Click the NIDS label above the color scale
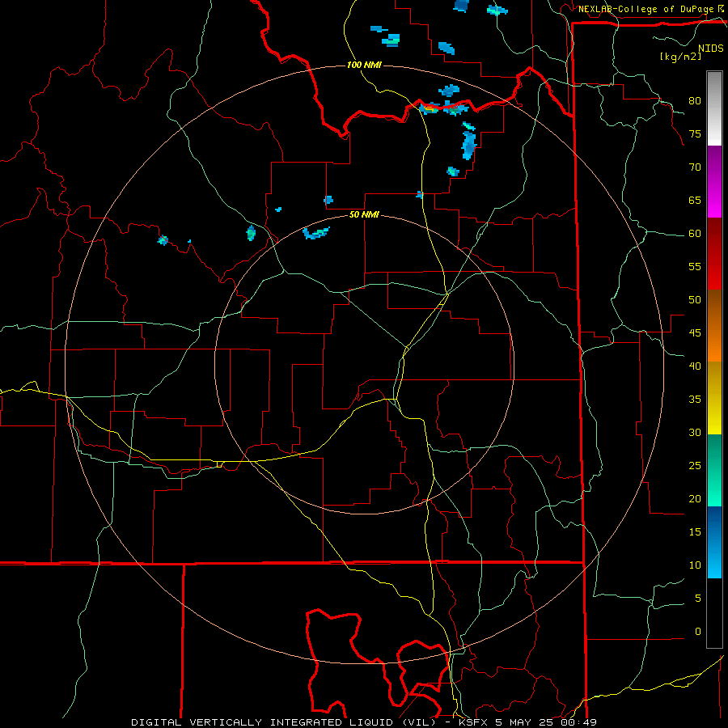 (x=710, y=48)
